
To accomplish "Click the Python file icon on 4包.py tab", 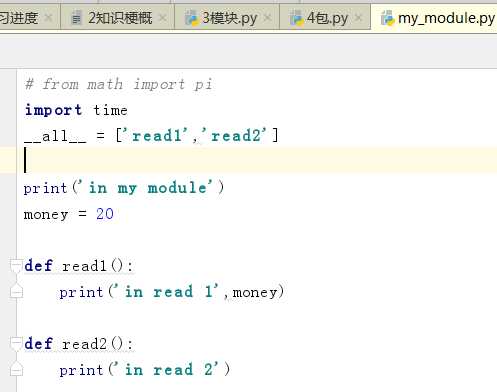I will click(x=296, y=18).
